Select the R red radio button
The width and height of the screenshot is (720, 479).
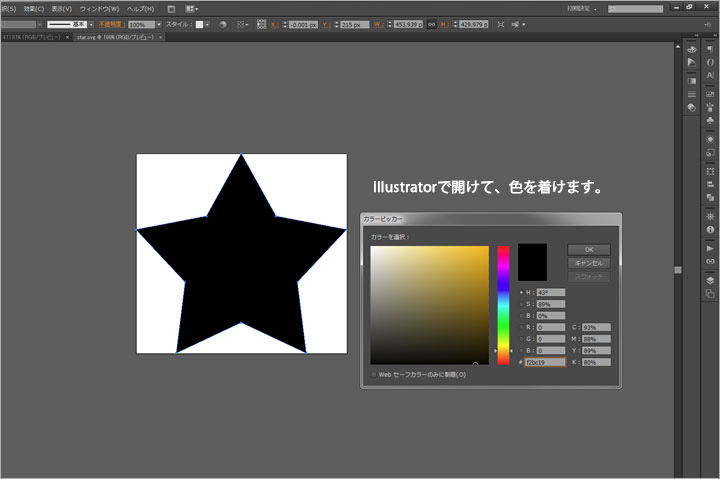[521, 327]
